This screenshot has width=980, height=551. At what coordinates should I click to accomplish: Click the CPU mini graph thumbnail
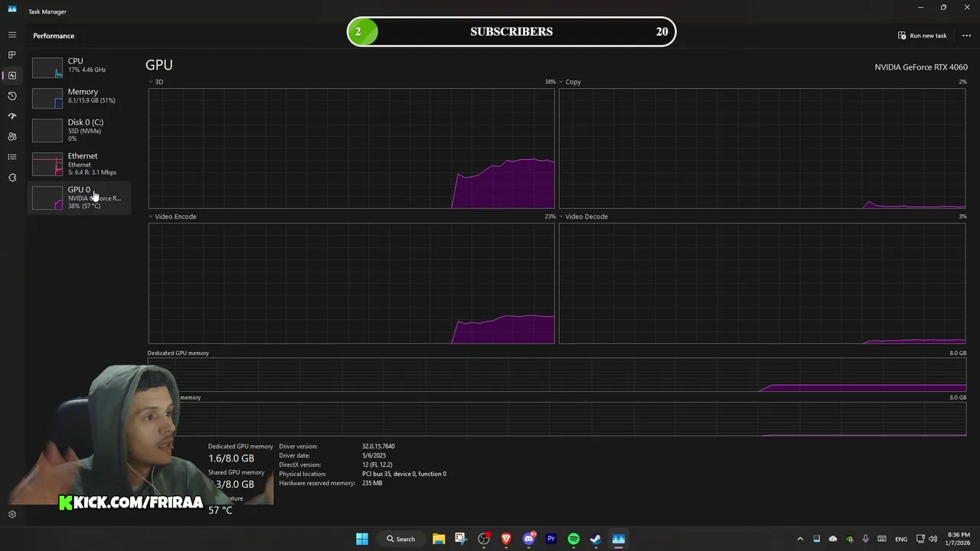tap(47, 67)
